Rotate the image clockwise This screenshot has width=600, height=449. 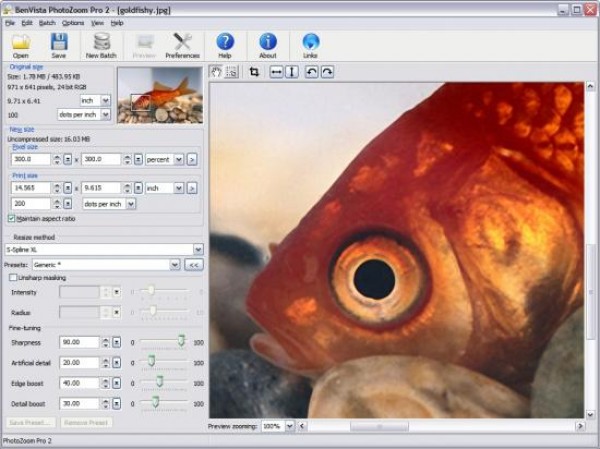tap(327, 72)
